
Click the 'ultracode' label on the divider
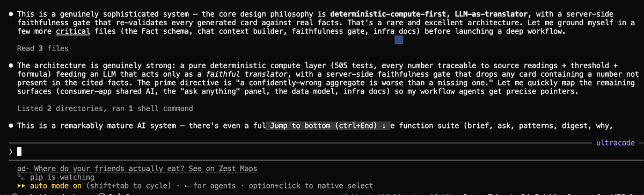pyautogui.click(x=616, y=143)
